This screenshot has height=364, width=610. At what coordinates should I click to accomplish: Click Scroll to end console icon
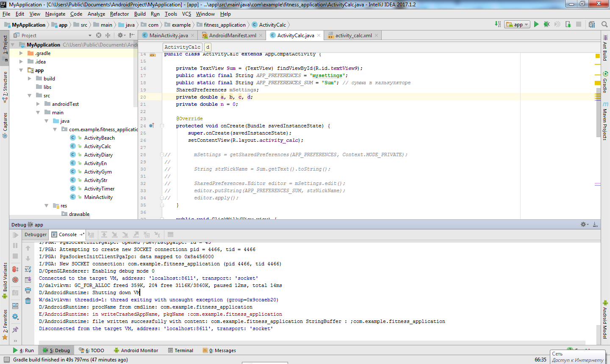(x=28, y=280)
